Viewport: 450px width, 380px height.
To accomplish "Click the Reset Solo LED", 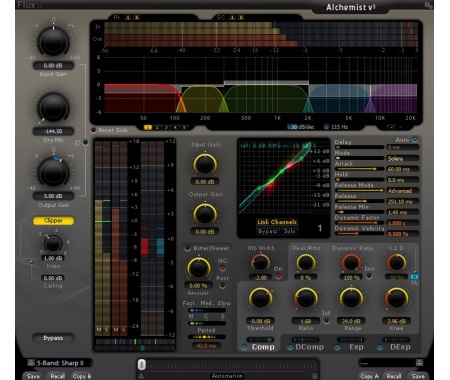I will point(94,130).
